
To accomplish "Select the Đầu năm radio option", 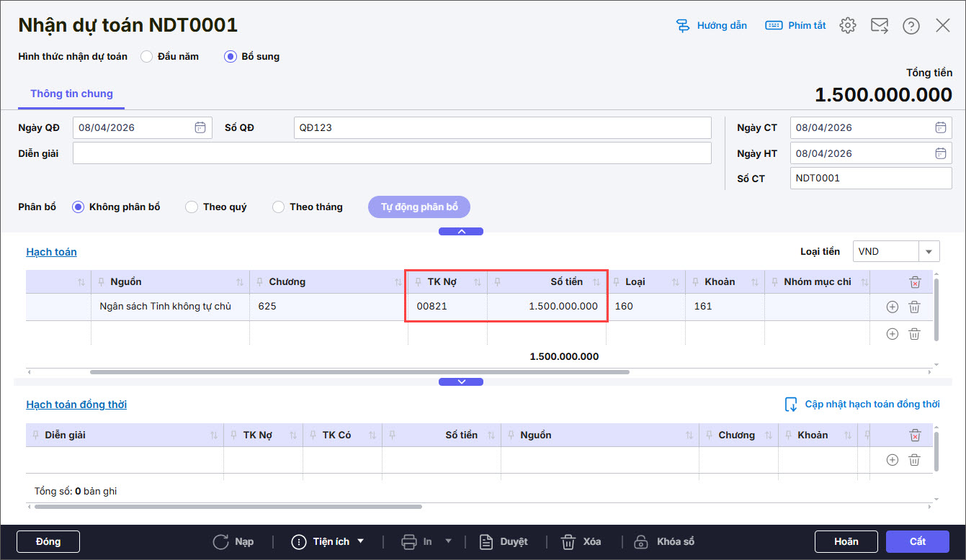I will pyautogui.click(x=147, y=56).
